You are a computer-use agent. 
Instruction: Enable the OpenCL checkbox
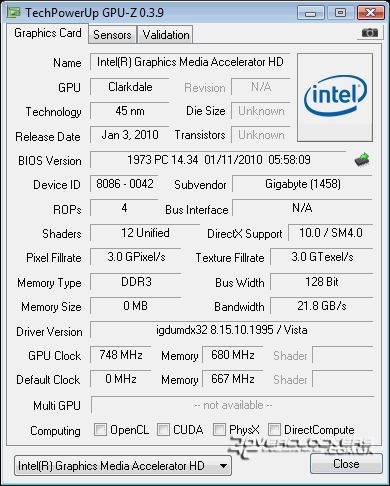(100, 429)
